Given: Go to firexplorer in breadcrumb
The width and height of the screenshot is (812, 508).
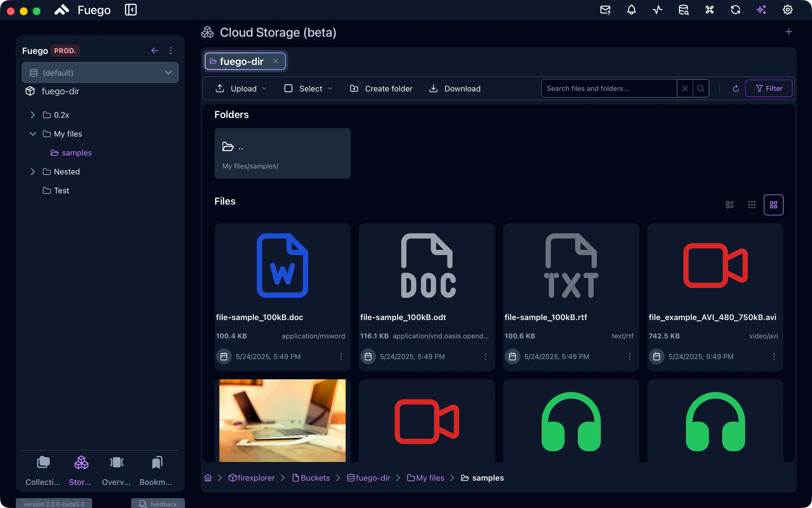Looking at the screenshot, I should pos(252,478).
